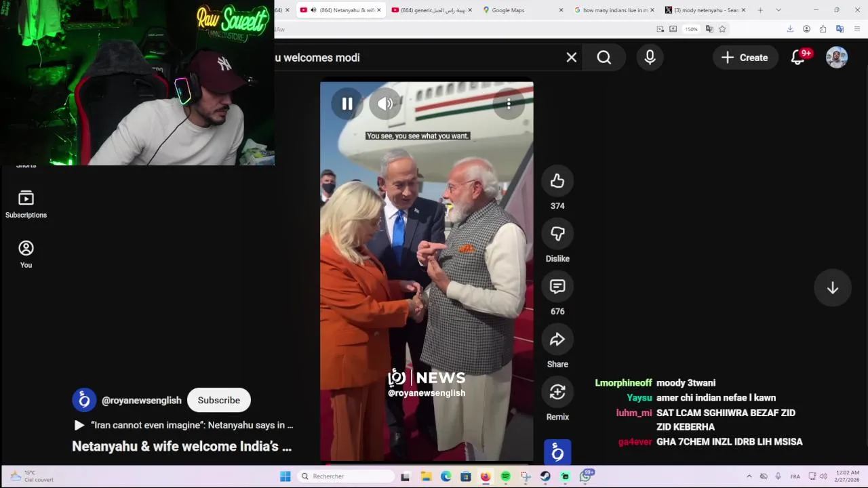Clear the YouTube search box
The height and width of the screenshot is (488, 868).
tap(572, 58)
